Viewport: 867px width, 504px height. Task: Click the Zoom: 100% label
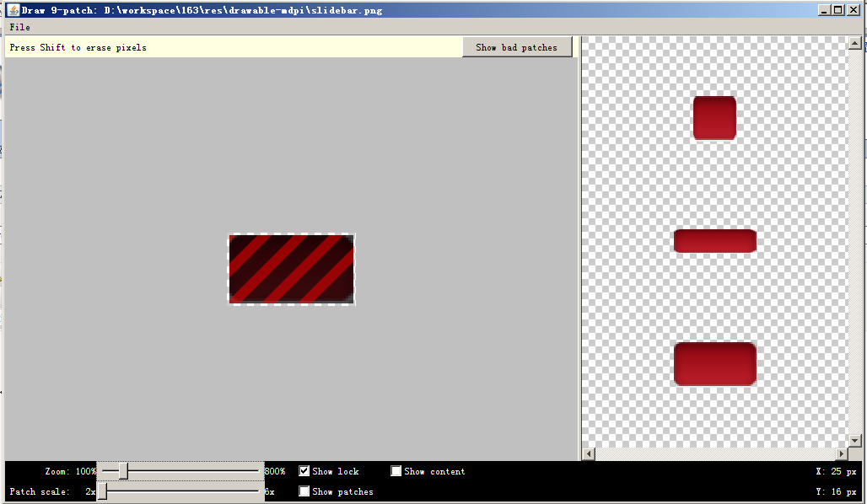point(70,471)
